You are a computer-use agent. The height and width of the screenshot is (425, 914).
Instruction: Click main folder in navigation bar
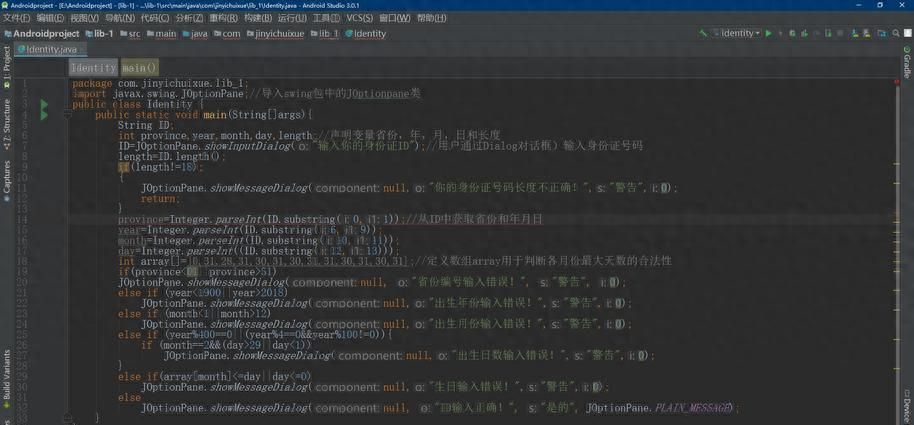coord(161,34)
